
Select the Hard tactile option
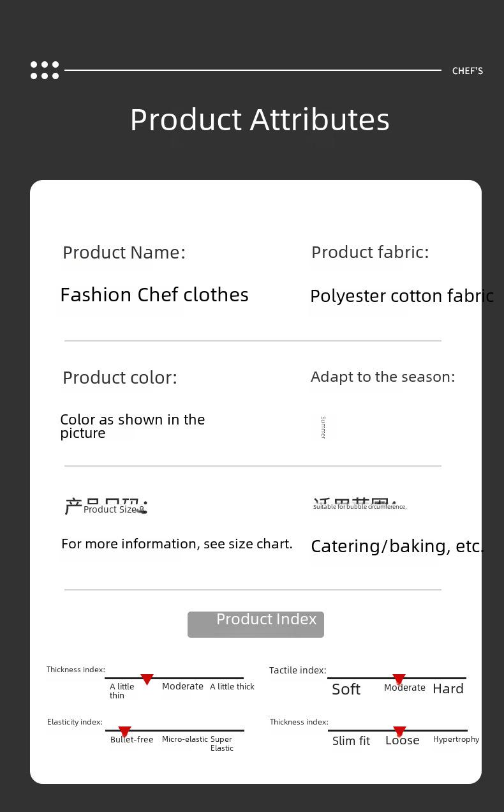(x=448, y=689)
